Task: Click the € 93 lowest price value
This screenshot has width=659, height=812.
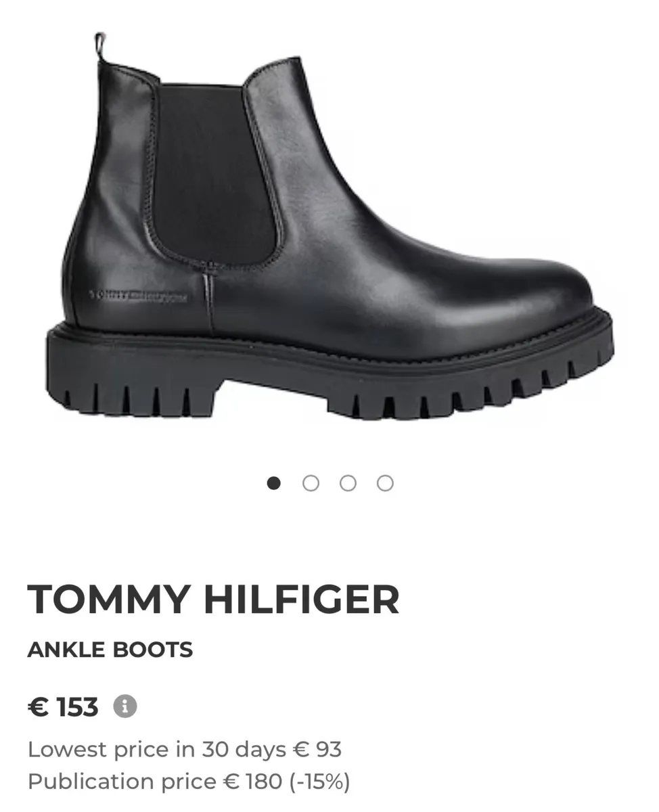Action: click(x=317, y=750)
